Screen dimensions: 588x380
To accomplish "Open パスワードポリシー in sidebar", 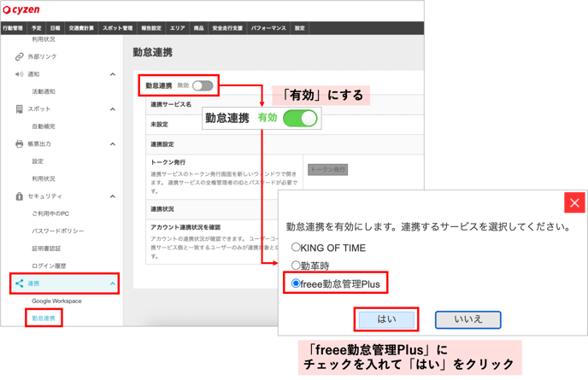I will coord(58,231).
